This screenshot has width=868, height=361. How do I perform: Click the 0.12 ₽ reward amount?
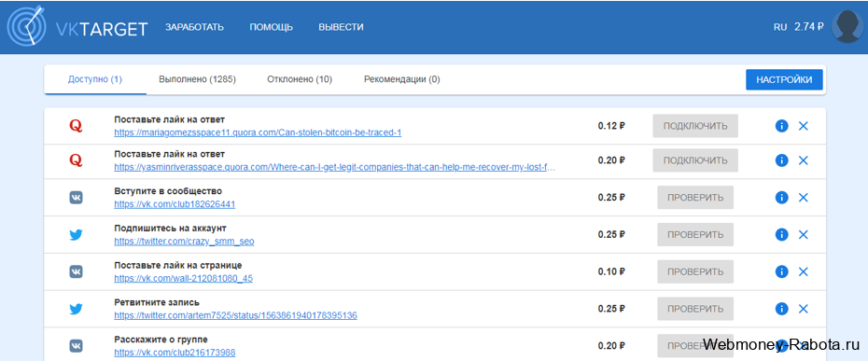pos(611,126)
